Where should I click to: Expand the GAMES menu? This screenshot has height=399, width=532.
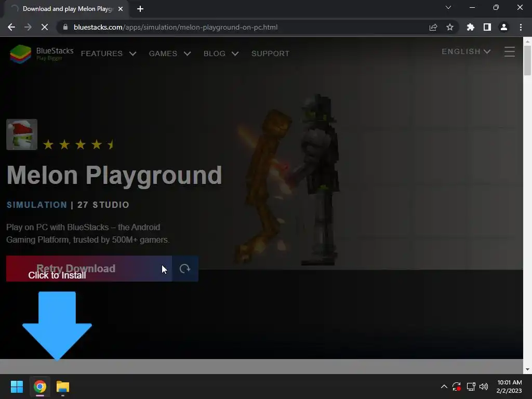coord(170,54)
